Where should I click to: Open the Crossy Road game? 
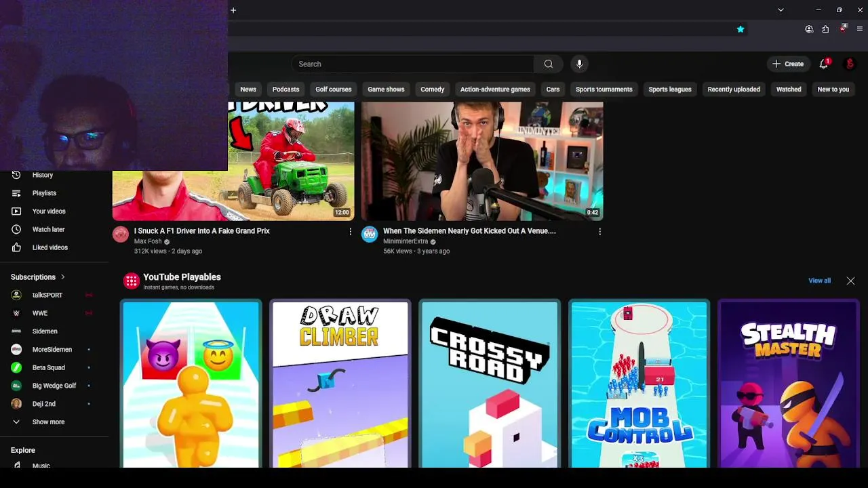[490, 384]
